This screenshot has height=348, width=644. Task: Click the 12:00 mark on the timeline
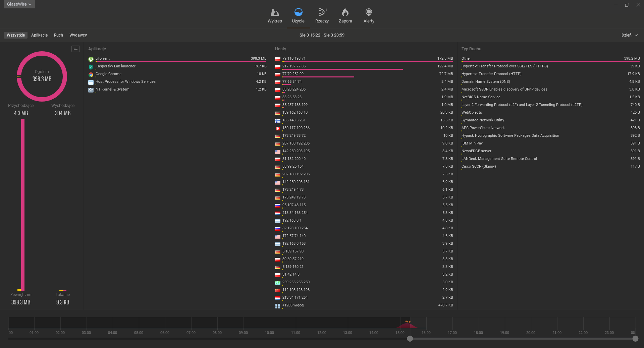(x=322, y=333)
